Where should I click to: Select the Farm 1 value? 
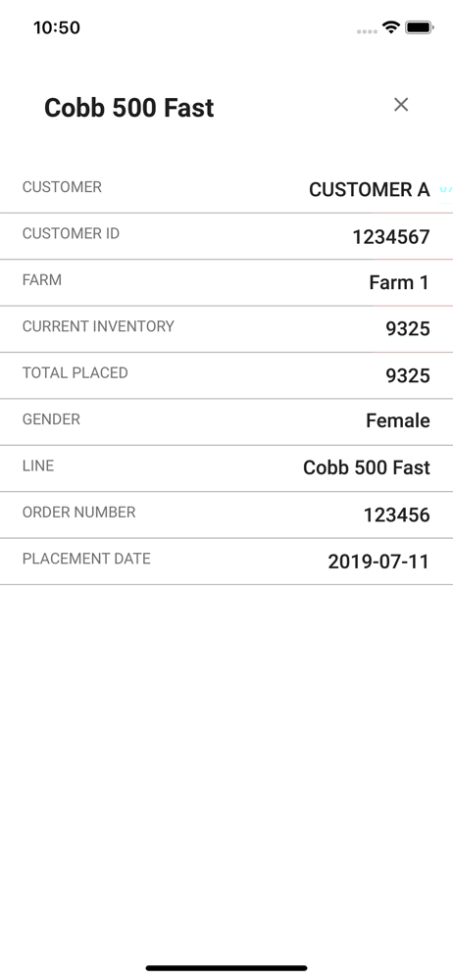[x=398, y=282]
